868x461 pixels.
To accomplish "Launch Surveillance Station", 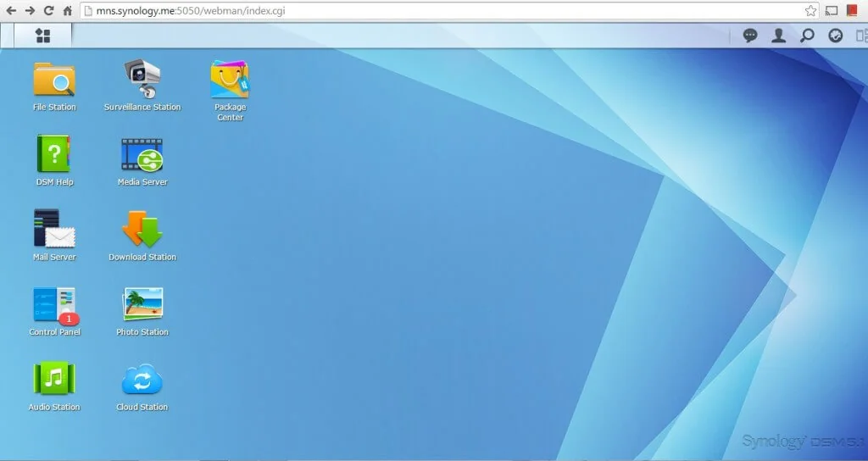I will 142,80.
